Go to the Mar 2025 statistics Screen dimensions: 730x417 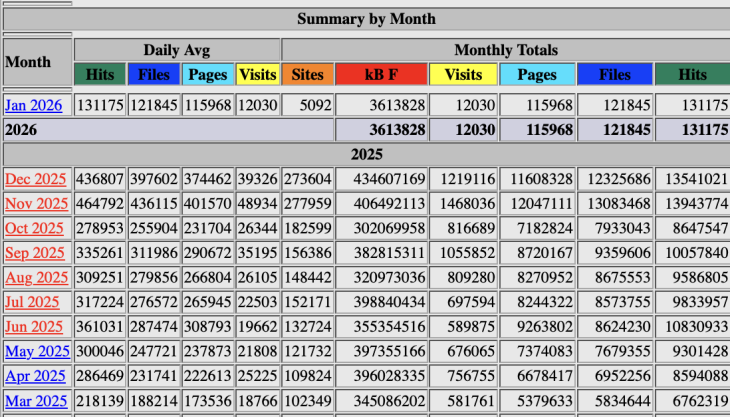tap(36, 401)
